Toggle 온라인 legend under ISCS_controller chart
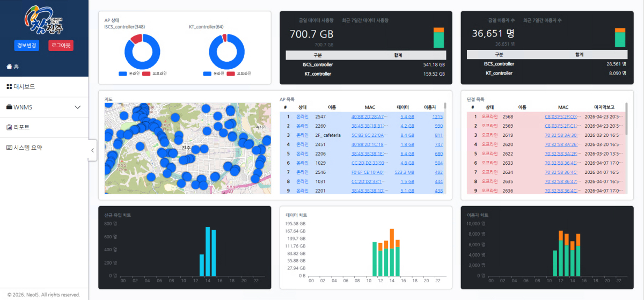The image size is (644, 300). coord(129,73)
